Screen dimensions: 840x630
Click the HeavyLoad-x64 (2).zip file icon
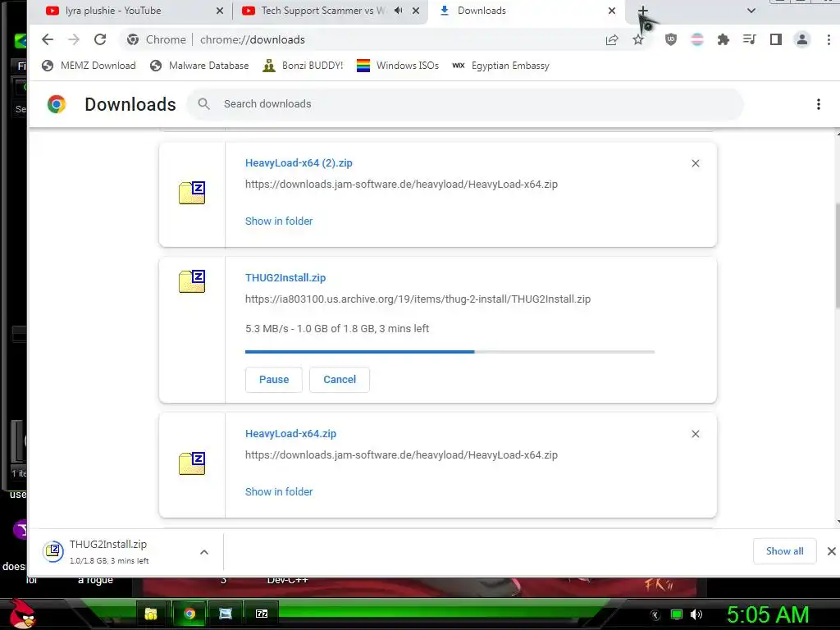pyautogui.click(x=192, y=193)
